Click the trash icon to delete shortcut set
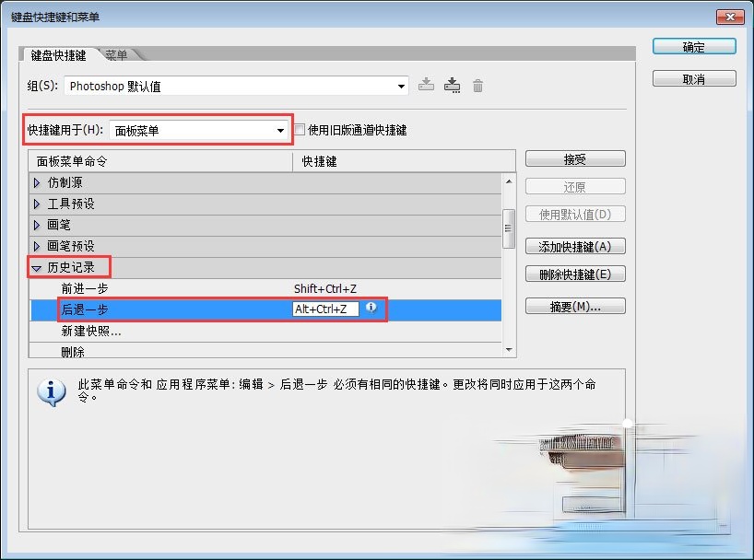Image resolution: width=754 pixels, height=560 pixels. coord(477,85)
